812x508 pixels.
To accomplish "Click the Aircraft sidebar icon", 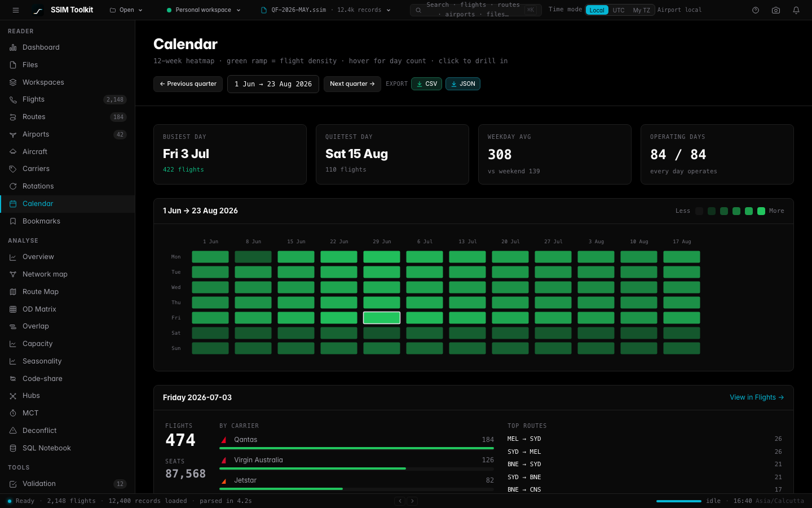I will (x=13, y=152).
